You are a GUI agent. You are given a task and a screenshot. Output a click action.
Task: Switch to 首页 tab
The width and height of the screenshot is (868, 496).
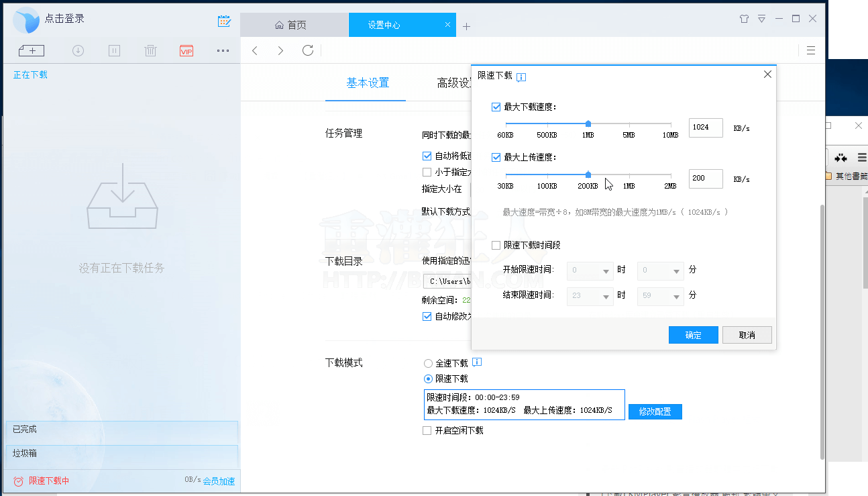(x=294, y=25)
